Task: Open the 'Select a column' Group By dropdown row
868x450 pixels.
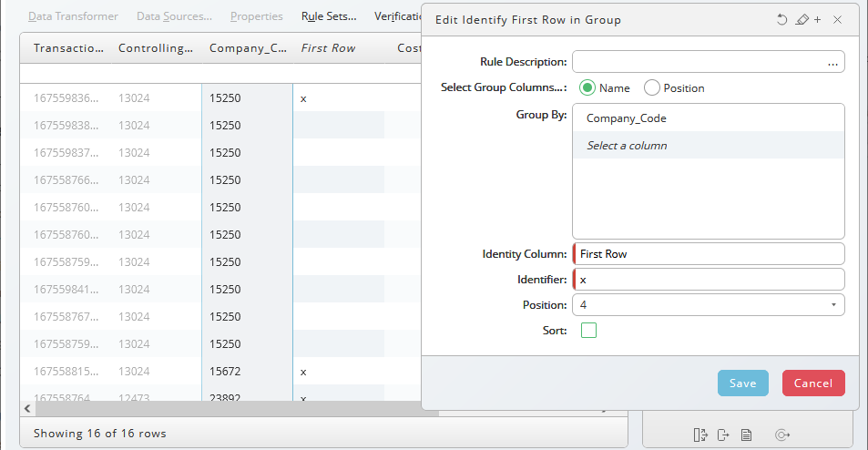Action: pos(708,146)
